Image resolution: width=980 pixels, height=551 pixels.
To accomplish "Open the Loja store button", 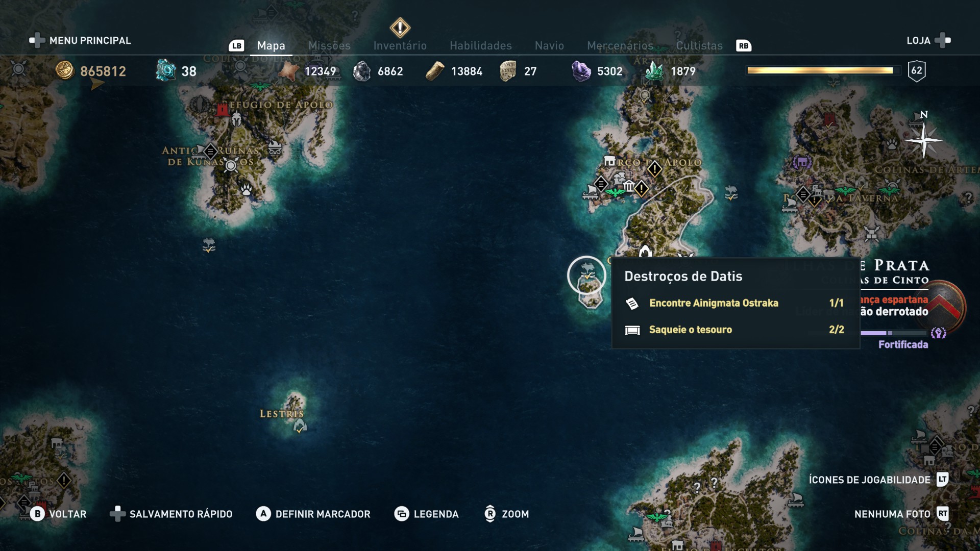I will [928, 40].
